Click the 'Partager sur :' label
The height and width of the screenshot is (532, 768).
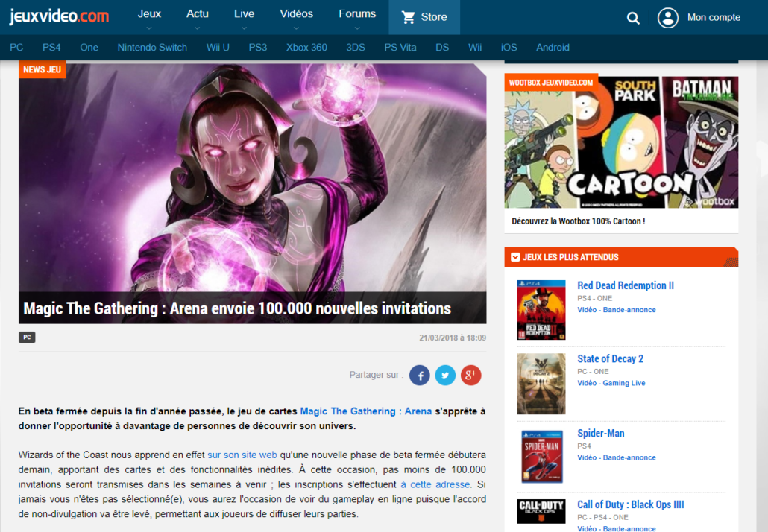(x=377, y=375)
